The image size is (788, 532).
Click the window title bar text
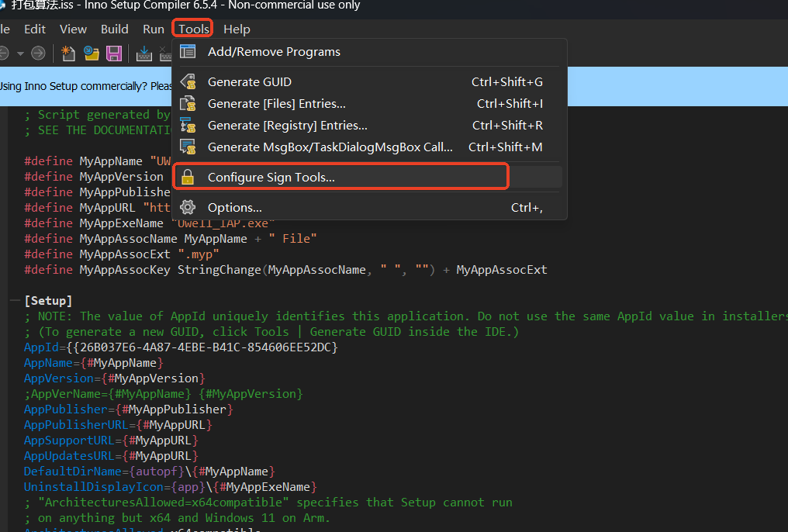[x=185, y=5]
